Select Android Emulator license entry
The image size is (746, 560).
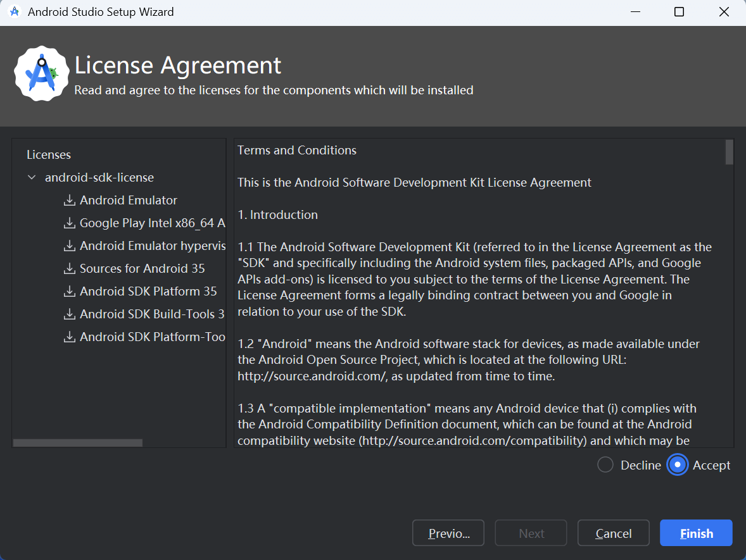129,200
